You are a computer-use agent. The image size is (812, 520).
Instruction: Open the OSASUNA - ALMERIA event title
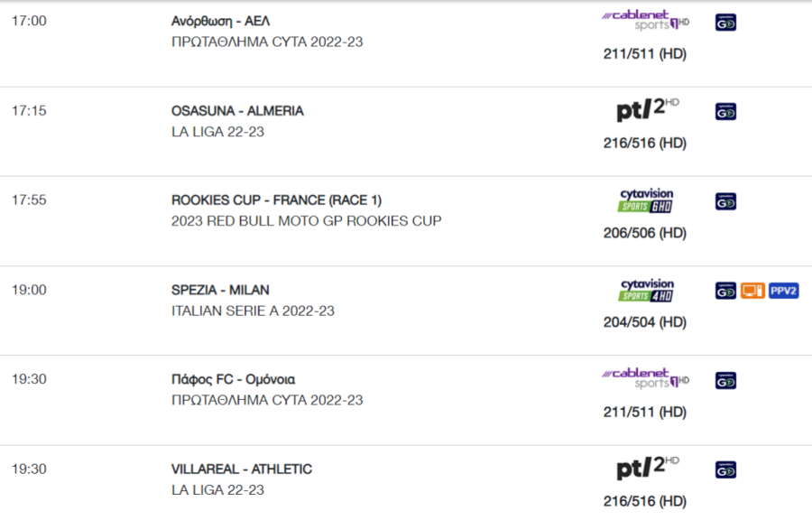pyautogui.click(x=237, y=111)
